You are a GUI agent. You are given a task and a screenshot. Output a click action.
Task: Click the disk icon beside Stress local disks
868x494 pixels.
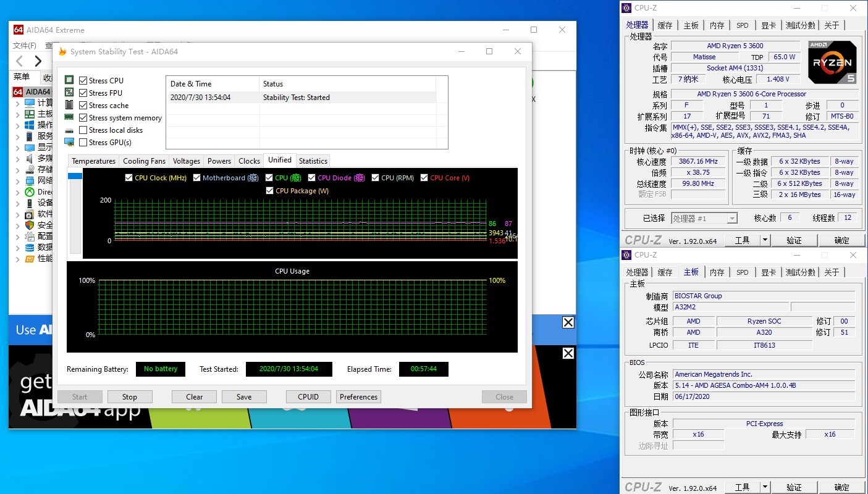coord(70,130)
